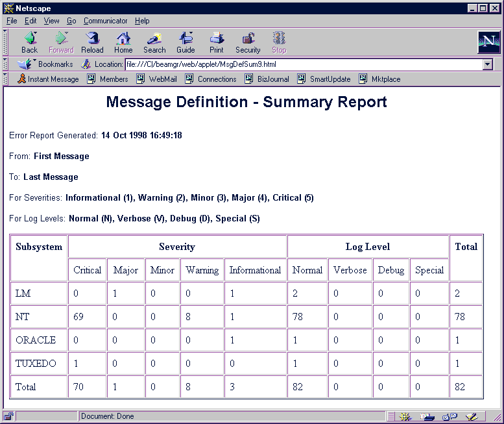The image size is (504, 424).
Task: Click the 'Document: Done' status text
Action: click(x=108, y=416)
